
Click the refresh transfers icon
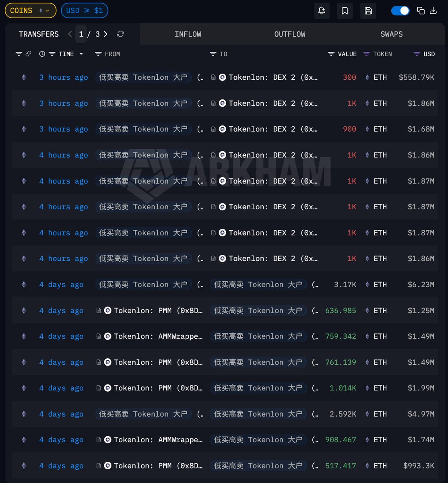point(120,34)
